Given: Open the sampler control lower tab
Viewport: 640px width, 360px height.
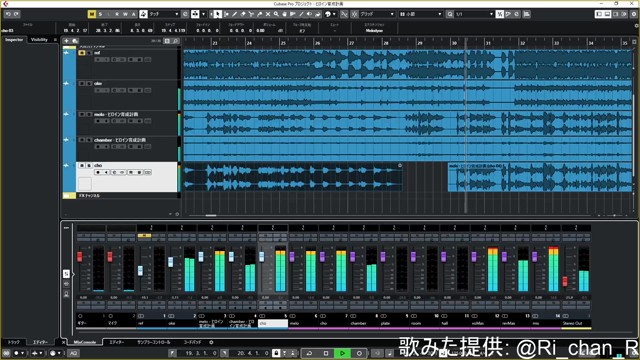Looking at the screenshot, I should [153, 342].
